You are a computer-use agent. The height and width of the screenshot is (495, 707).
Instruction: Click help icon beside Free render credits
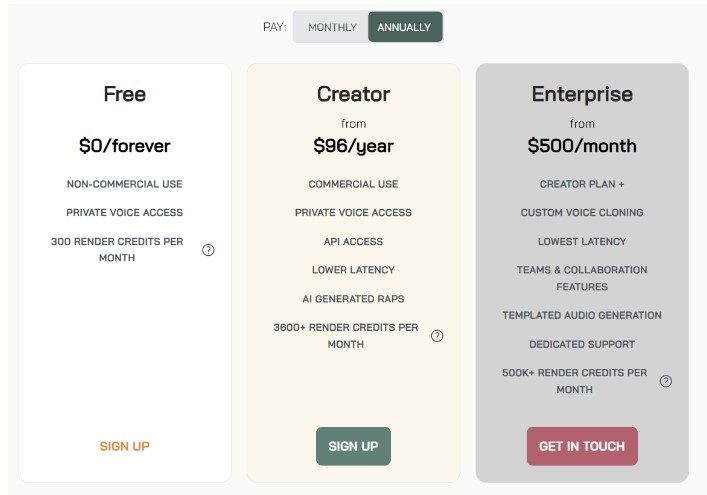point(208,250)
